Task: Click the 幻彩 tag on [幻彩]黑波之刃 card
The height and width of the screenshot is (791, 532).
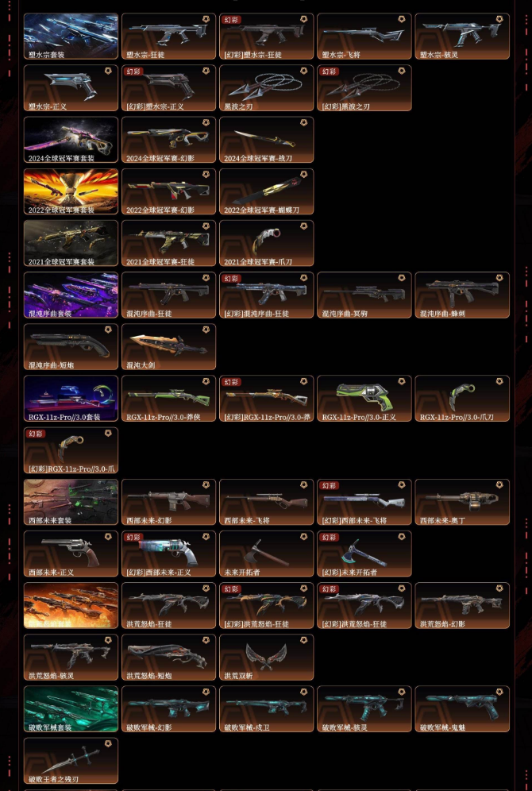Action: point(330,71)
